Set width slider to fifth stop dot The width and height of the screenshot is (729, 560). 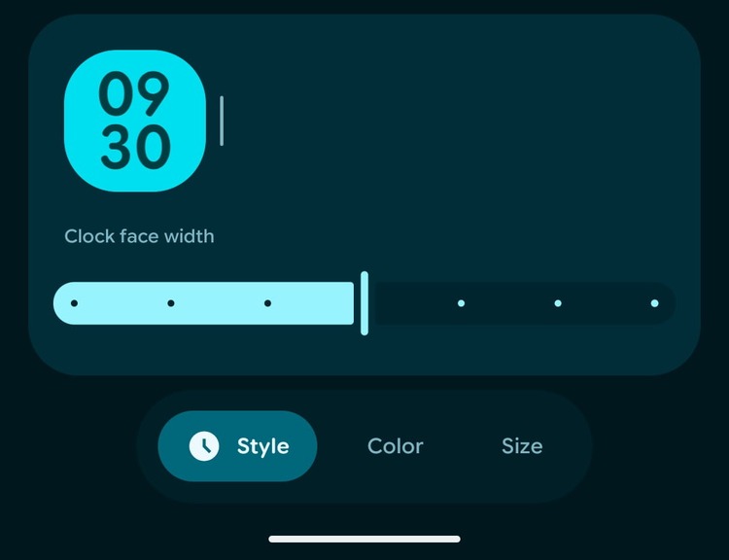point(461,303)
